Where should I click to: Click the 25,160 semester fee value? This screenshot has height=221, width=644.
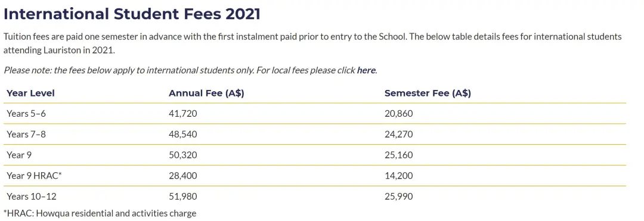[398, 155]
